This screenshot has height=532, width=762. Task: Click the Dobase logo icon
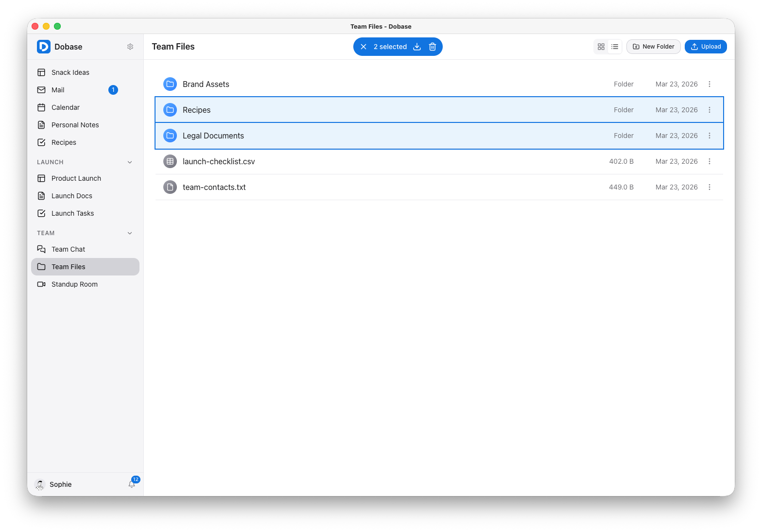44,47
